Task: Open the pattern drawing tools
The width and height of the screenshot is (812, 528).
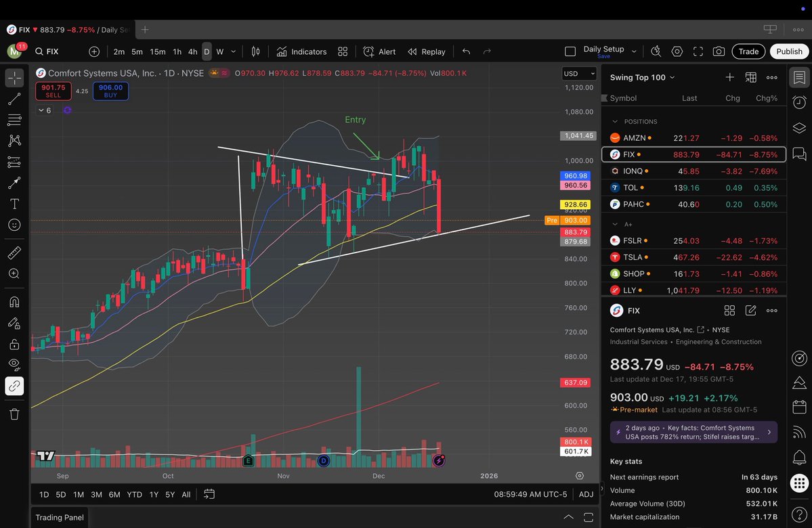Action: tap(14, 141)
